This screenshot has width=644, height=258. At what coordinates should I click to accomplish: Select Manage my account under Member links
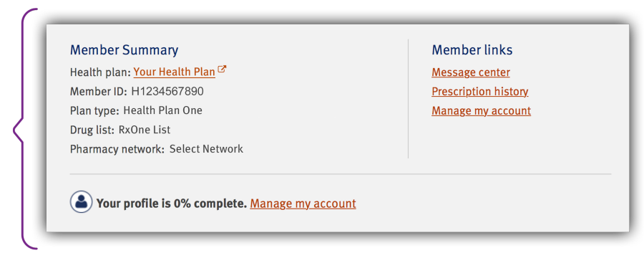[x=481, y=110]
